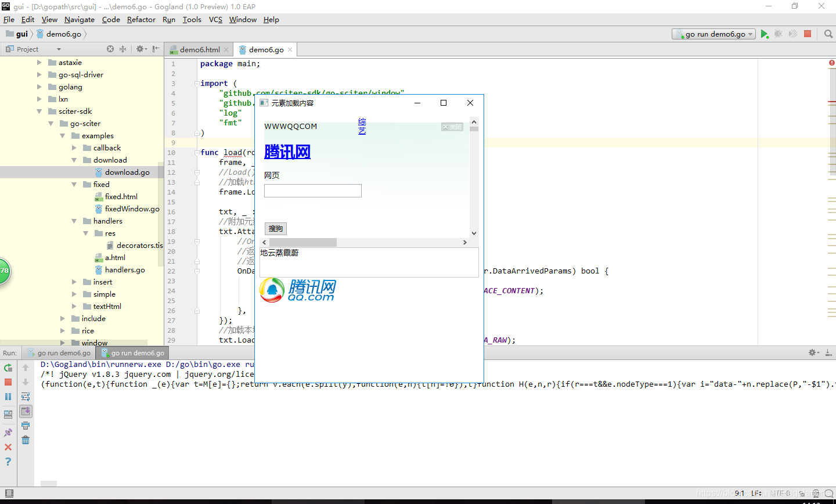The image size is (836, 504).
Task: Collapse the examples folder
Action: click(x=63, y=136)
